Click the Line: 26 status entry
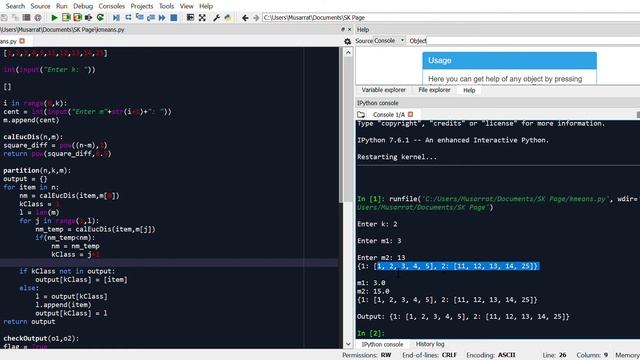The width and height of the screenshot is (640, 360). (554, 355)
